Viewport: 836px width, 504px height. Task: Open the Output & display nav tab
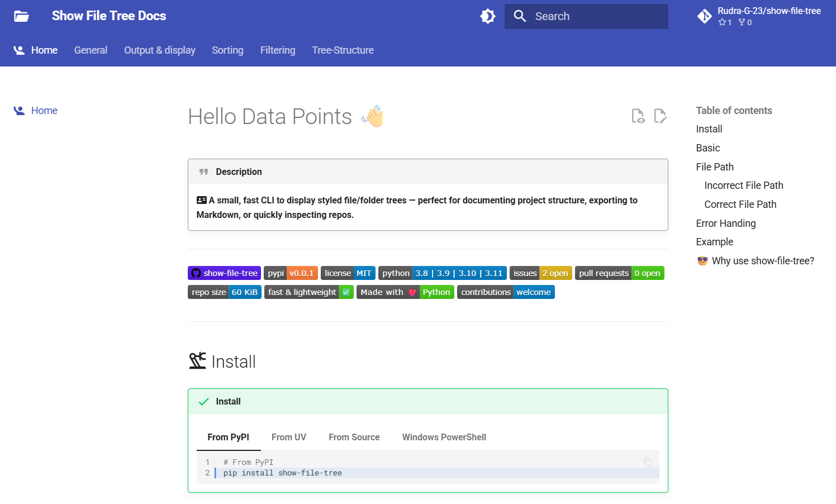pos(160,50)
